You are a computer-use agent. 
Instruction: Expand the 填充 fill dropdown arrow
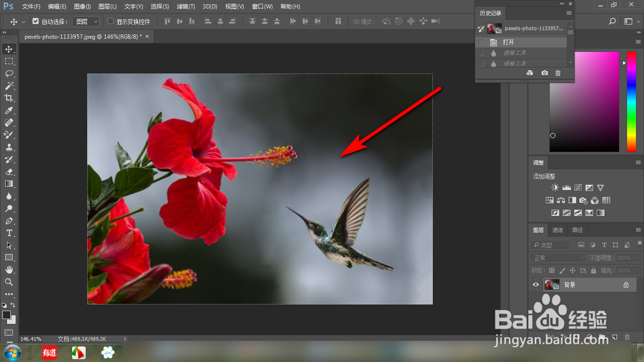click(638, 271)
